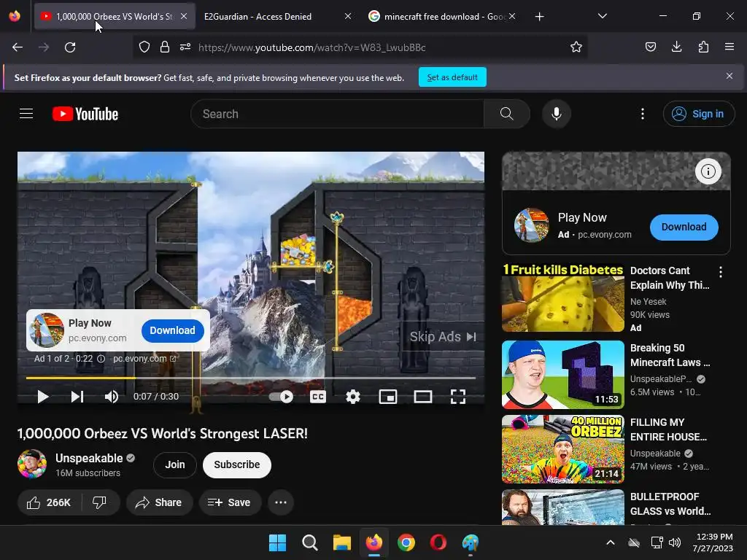
Task: Launch Opera from taskbar
Action: click(438, 542)
